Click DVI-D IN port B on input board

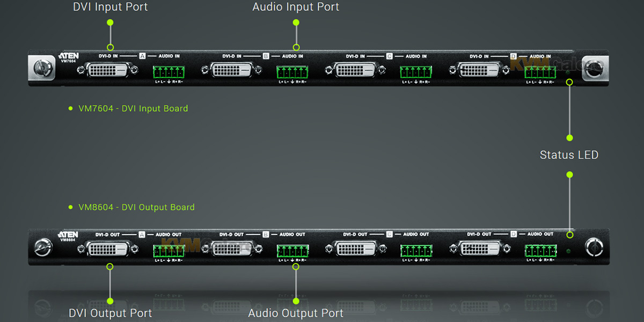231,70
